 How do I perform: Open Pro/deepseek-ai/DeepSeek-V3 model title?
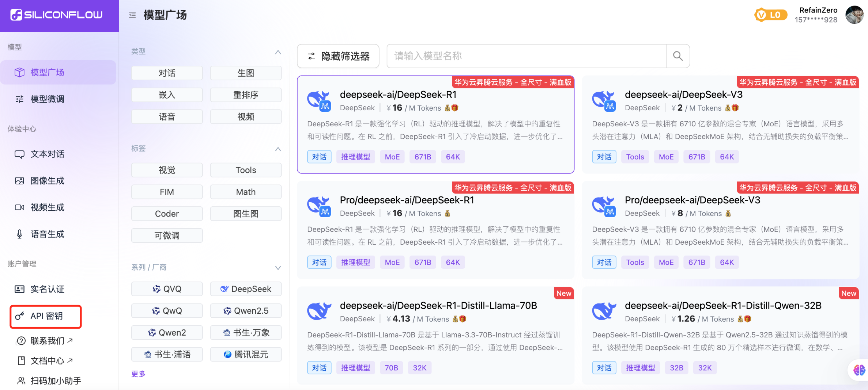coord(692,200)
